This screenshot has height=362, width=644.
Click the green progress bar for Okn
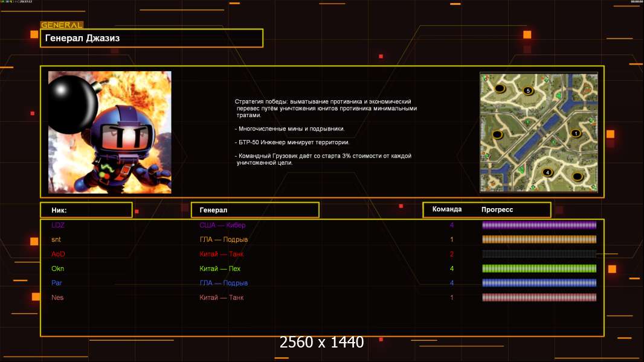pos(539,268)
